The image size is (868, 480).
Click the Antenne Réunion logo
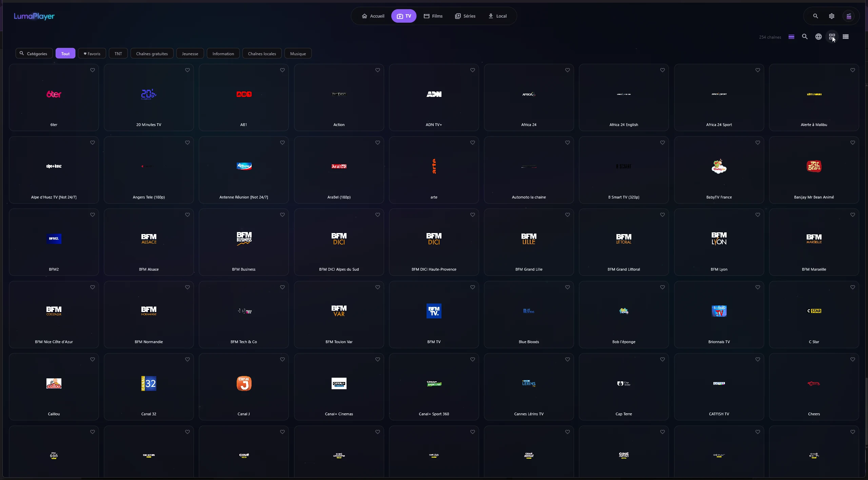tap(244, 166)
